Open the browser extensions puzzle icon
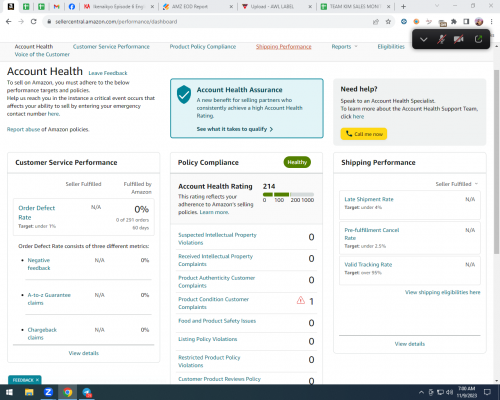500x400 pixels. point(454,22)
